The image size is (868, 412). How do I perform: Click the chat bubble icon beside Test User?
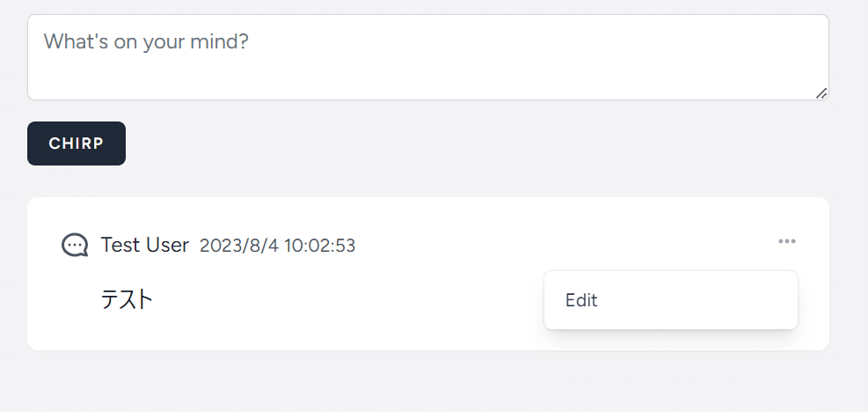75,245
